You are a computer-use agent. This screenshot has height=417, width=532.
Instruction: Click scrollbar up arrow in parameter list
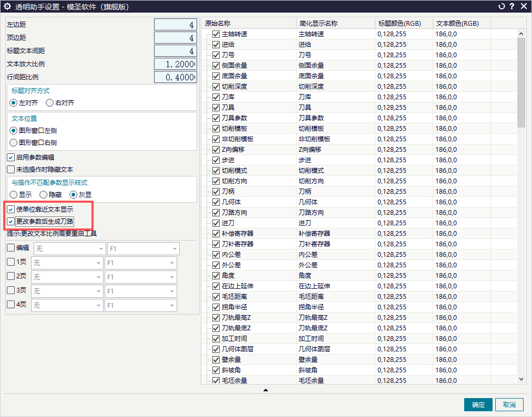521,34
